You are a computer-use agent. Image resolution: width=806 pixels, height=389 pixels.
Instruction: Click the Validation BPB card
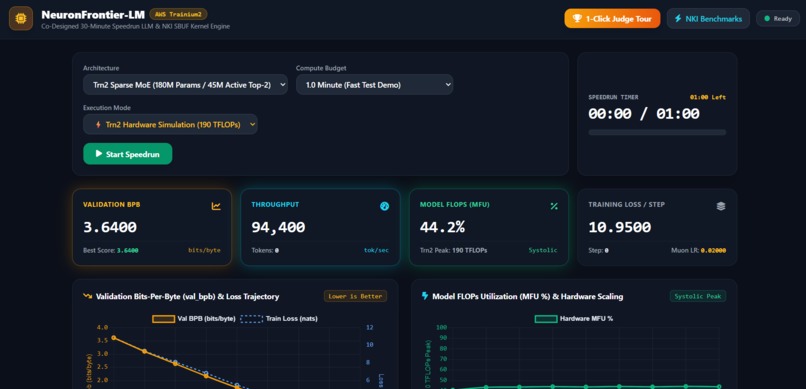(152, 227)
